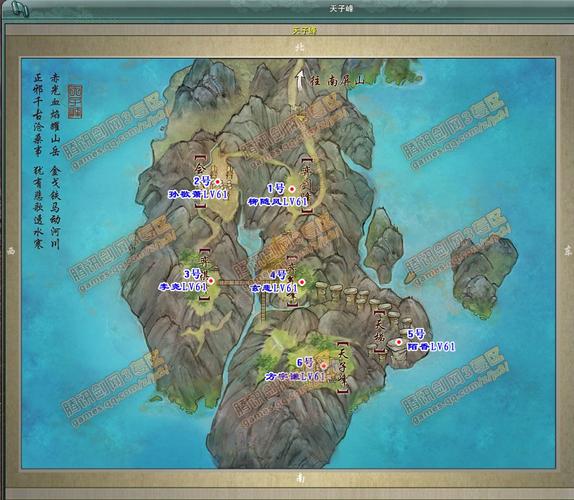This screenshot has width=574, height=500.
Task: Click the 李奕LV61 label
Action: 183,287
